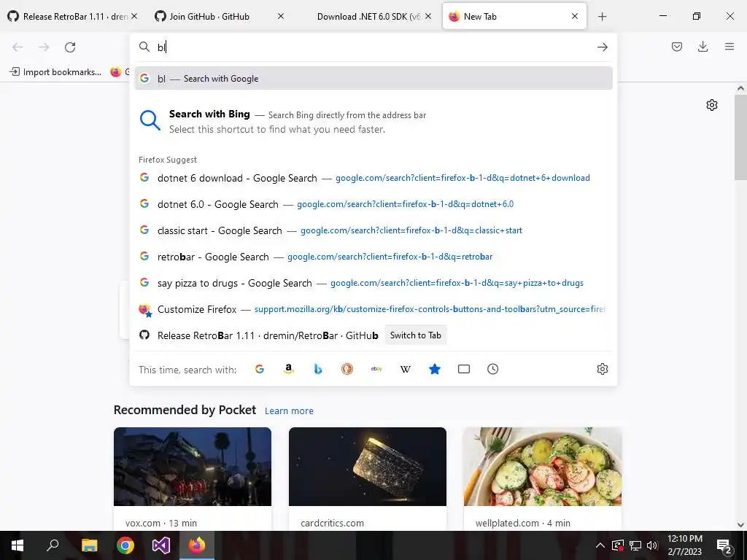Screen dimensions: 747x560
Task: Click the Go arrow in address bar
Action: (x=602, y=47)
